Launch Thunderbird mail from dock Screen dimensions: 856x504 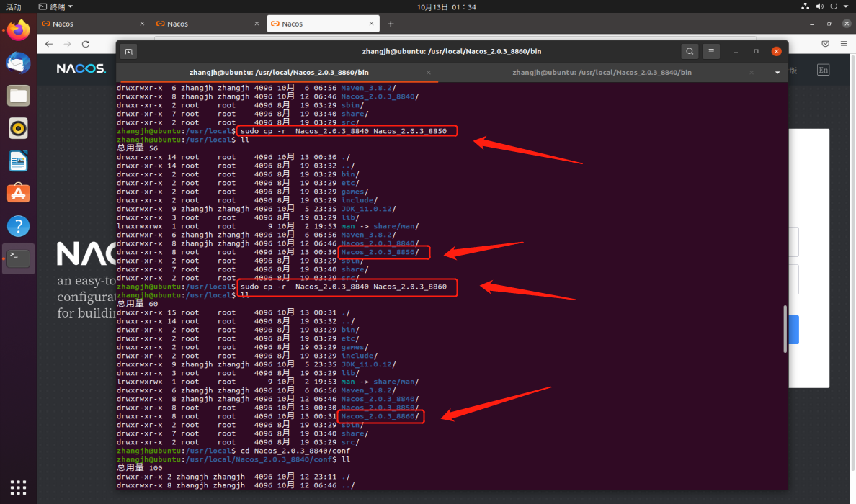[x=19, y=63]
